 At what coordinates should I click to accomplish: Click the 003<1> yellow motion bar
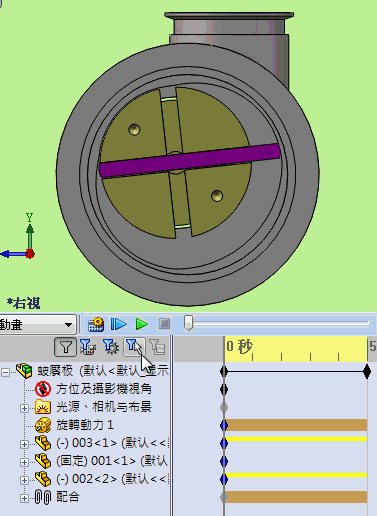click(296, 439)
